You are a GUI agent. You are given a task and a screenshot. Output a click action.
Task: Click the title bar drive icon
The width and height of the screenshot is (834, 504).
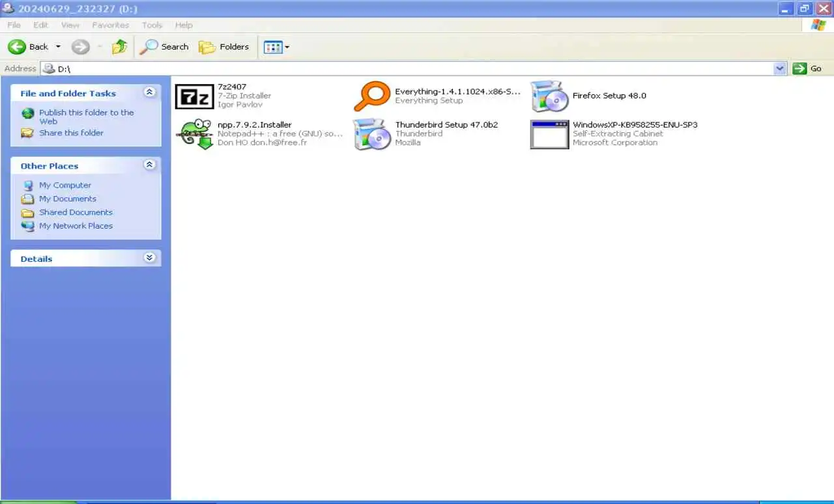pyautogui.click(x=8, y=8)
